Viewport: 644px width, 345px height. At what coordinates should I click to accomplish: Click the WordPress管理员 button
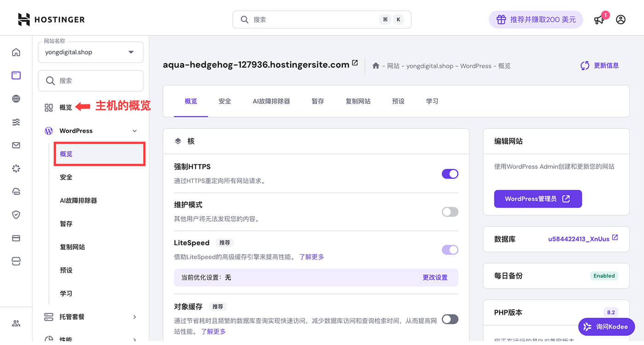[538, 199]
